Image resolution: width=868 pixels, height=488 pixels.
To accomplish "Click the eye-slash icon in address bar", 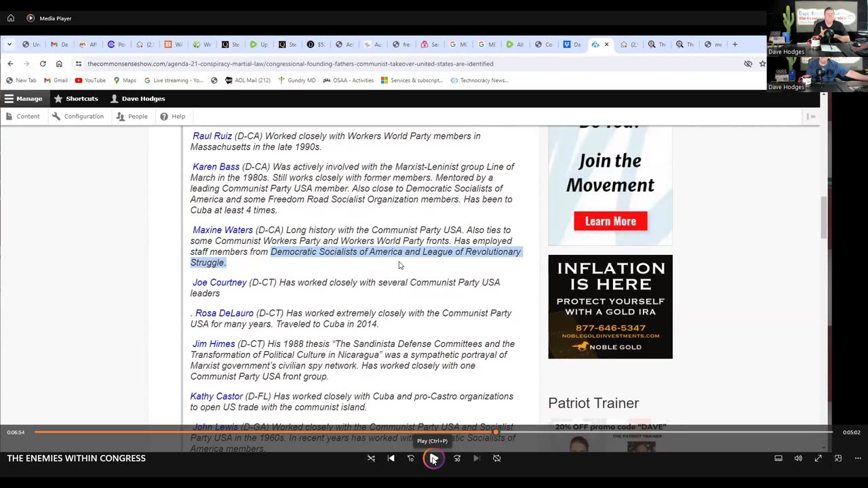I will click(748, 64).
